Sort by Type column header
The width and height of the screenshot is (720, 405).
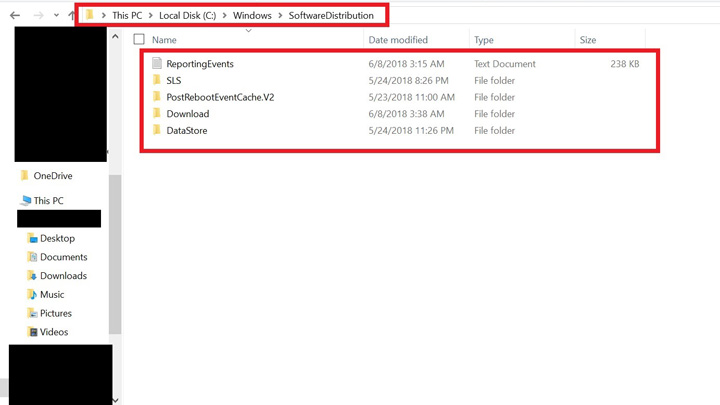point(484,40)
